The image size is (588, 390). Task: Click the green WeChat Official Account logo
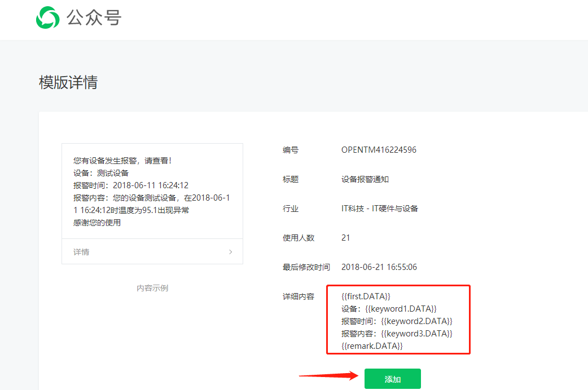point(47,17)
